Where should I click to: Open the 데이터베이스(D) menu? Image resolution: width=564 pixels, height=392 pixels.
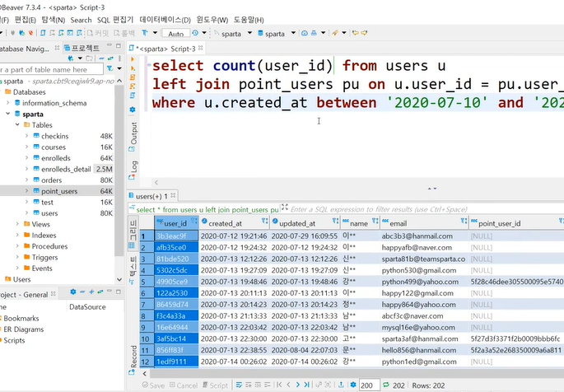[165, 20]
